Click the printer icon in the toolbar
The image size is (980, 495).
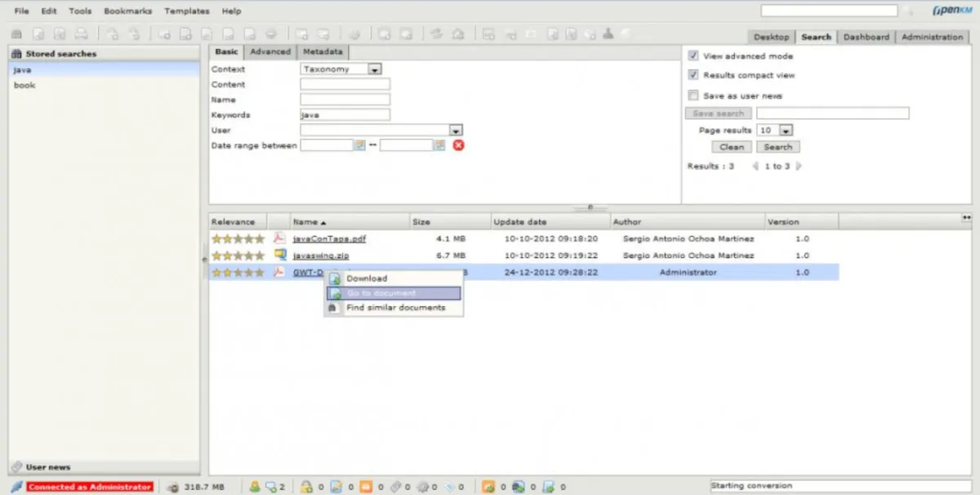coord(81,34)
